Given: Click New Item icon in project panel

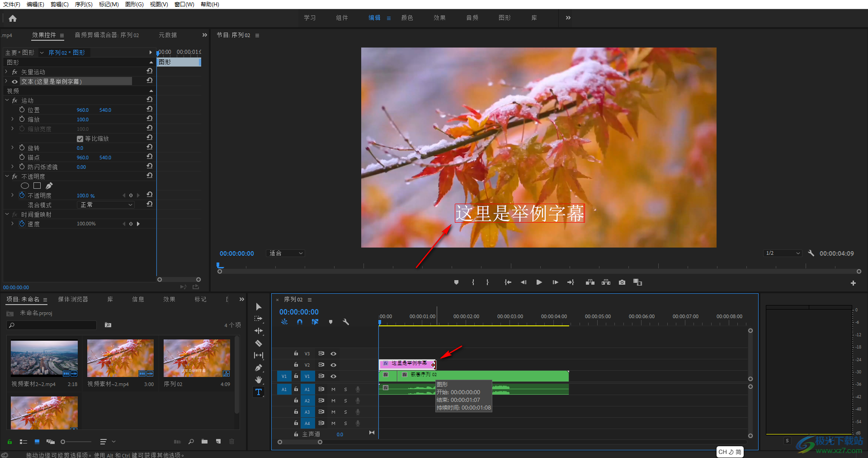Looking at the screenshot, I should point(218,442).
